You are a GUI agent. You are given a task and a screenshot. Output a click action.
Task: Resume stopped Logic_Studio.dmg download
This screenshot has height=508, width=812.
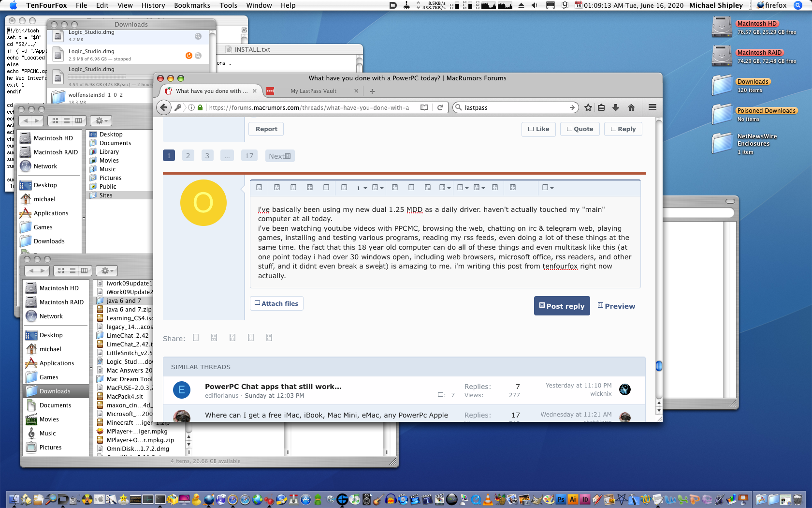tap(189, 56)
